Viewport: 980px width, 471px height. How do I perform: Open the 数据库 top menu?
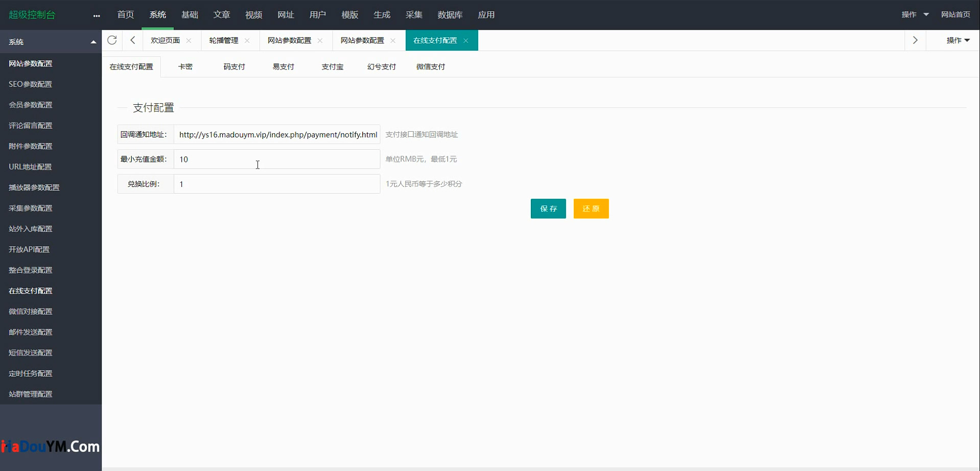[450, 15]
